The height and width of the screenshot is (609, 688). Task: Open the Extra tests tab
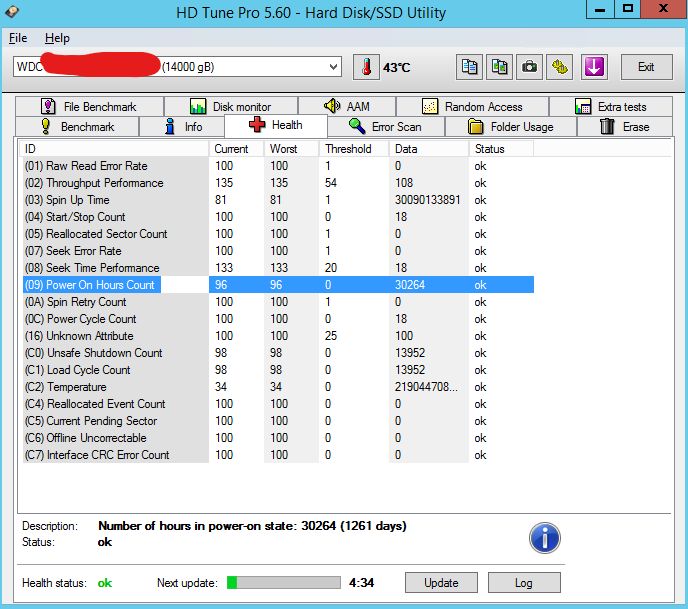pyautogui.click(x=611, y=107)
